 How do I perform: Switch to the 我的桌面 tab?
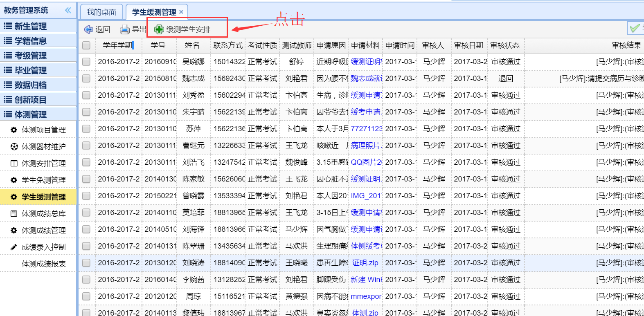[101, 12]
